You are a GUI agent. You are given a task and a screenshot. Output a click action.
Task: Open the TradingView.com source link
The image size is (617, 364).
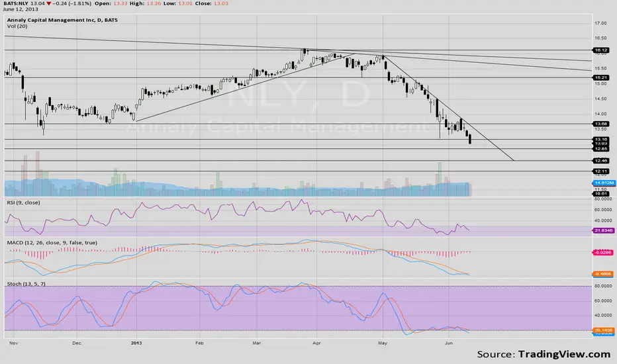564,354
